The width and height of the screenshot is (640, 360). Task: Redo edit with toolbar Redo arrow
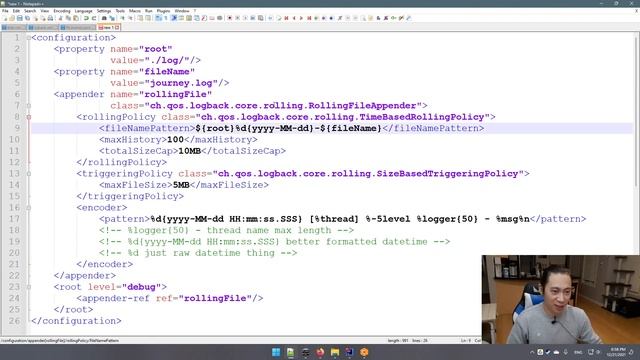[x=94, y=18]
